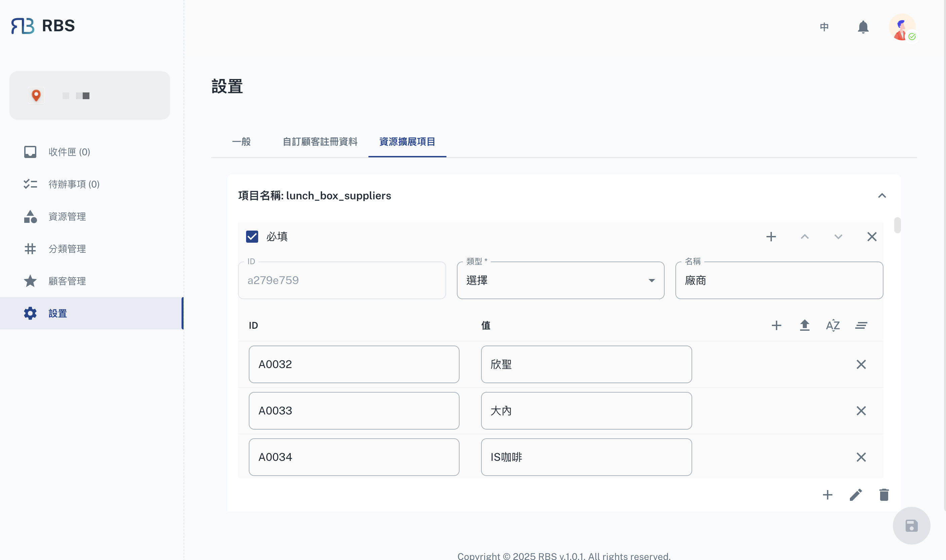Sort values with the A-Z icon
This screenshot has width=946, height=560.
[833, 325]
